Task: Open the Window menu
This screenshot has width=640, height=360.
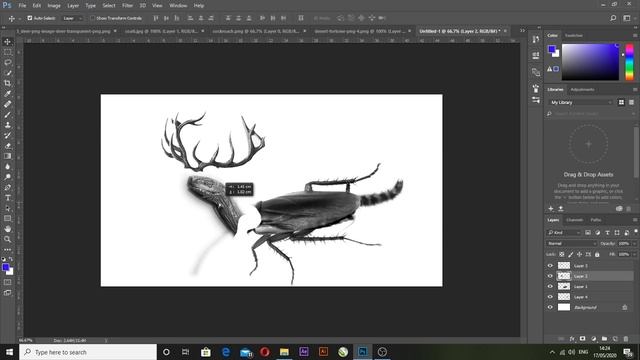Action: point(178,6)
